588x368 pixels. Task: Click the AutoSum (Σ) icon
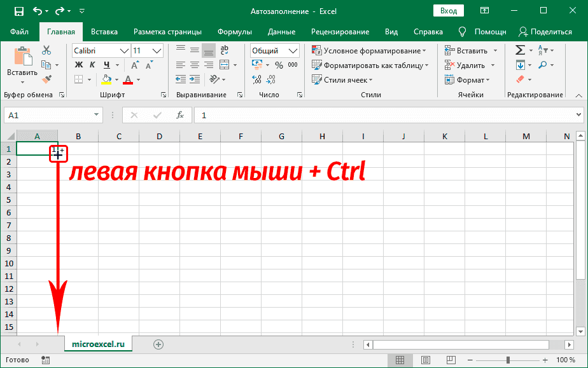(520, 50)
